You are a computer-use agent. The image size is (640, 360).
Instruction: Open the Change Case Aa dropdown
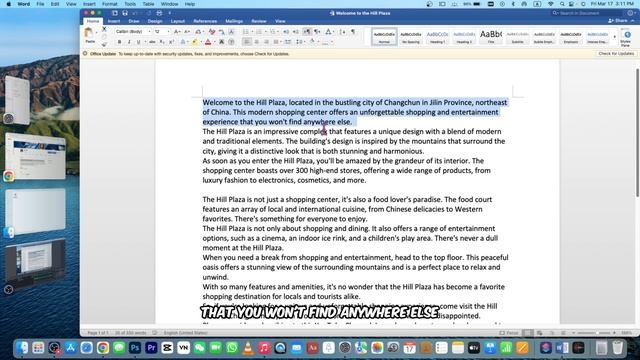(x=199, y=31)
